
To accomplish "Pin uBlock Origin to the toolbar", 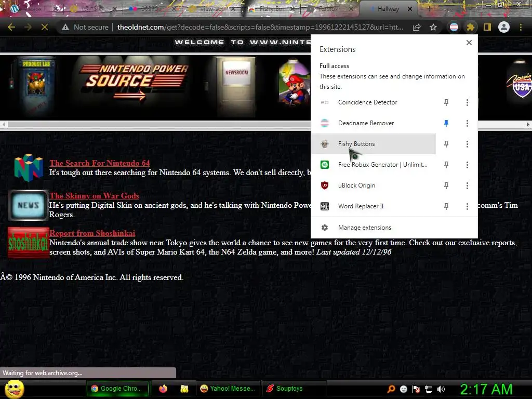I will point(446,185).
